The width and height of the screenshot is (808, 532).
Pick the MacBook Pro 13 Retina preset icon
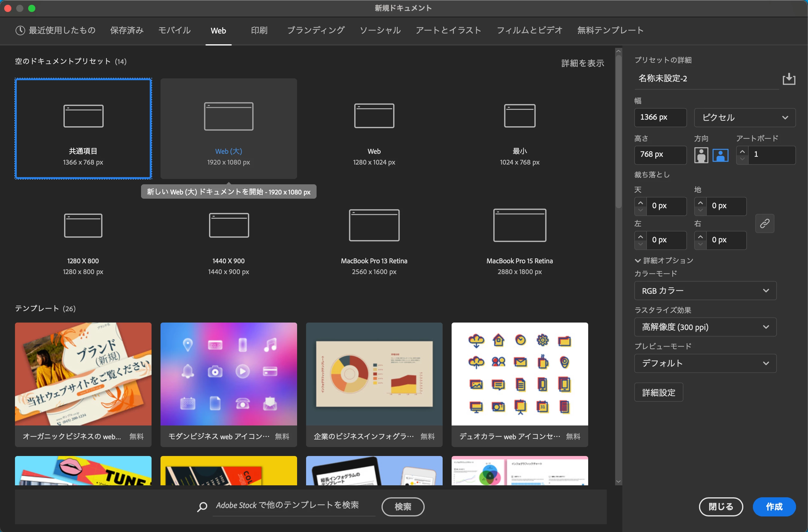(x=374, y=225)
